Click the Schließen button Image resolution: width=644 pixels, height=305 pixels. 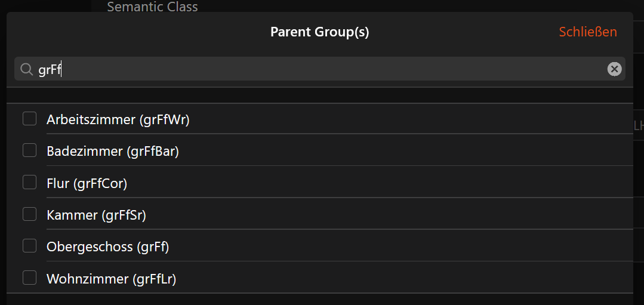[x=587, y=32]
